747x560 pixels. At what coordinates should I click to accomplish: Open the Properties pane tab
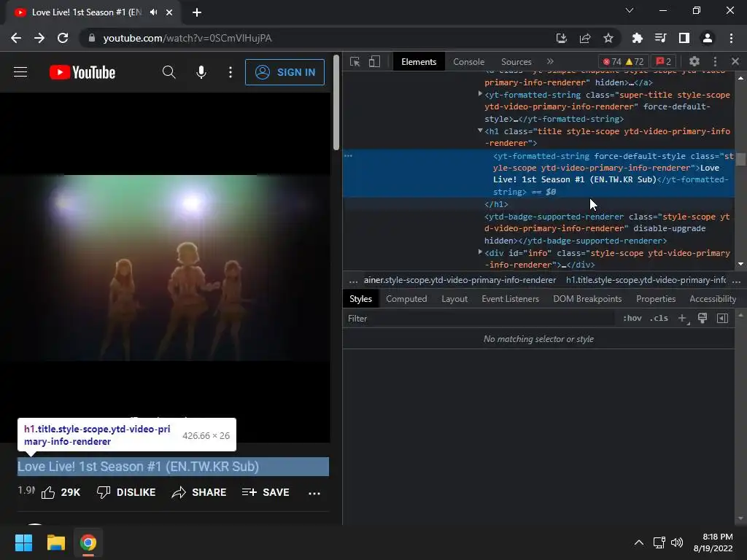[656, 299]
